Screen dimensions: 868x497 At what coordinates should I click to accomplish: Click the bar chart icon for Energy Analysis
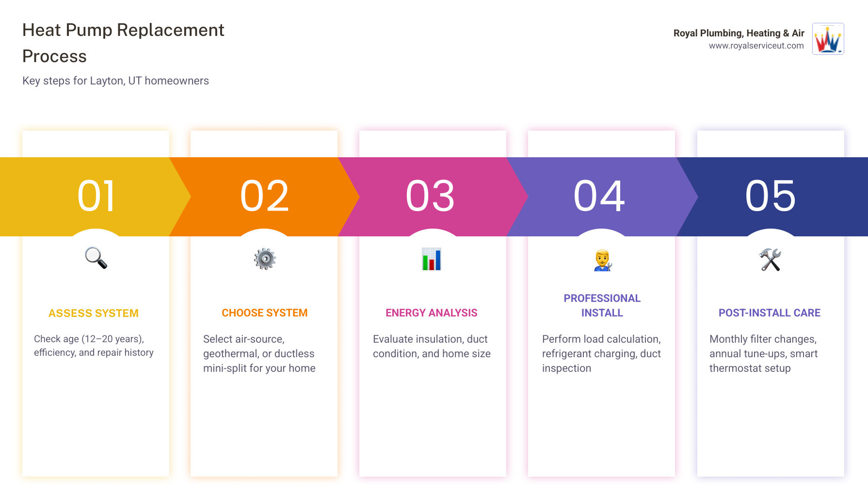[432, 259]
